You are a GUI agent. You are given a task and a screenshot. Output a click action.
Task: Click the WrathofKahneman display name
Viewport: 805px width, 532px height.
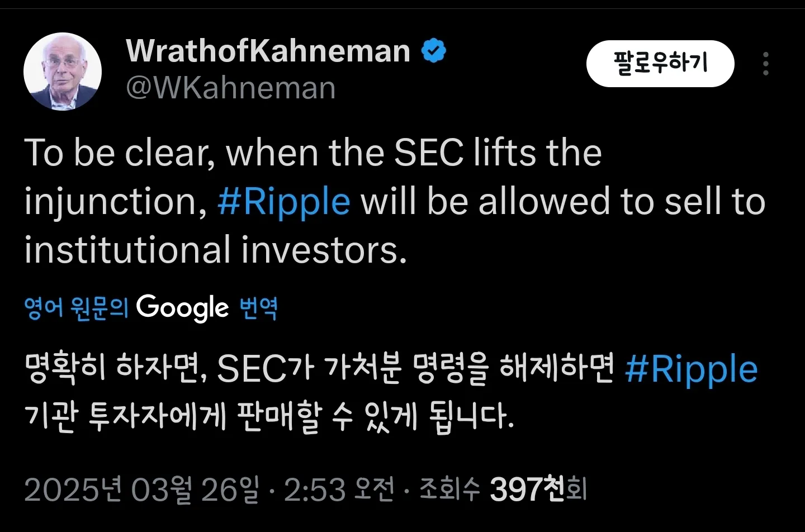pos(268,51)
